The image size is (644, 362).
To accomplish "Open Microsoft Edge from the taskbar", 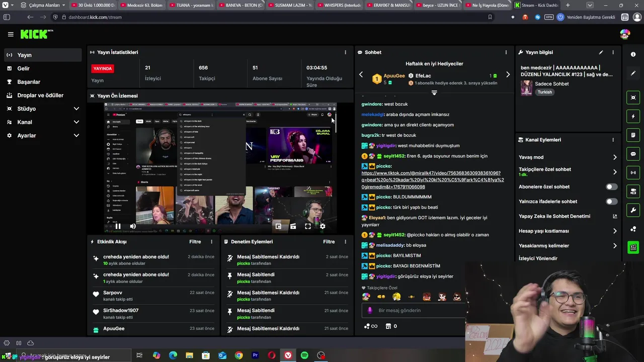I will (173, 355).
